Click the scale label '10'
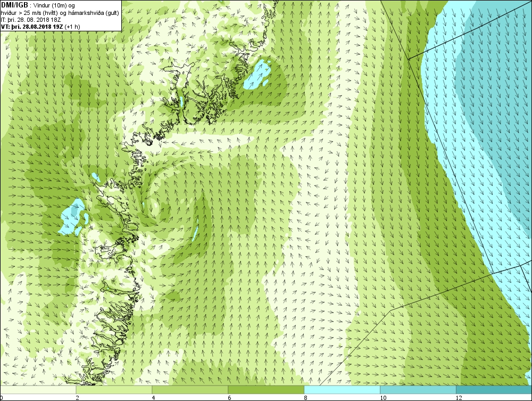Screen dimensions: 532x401 click(x=383, y=398)
